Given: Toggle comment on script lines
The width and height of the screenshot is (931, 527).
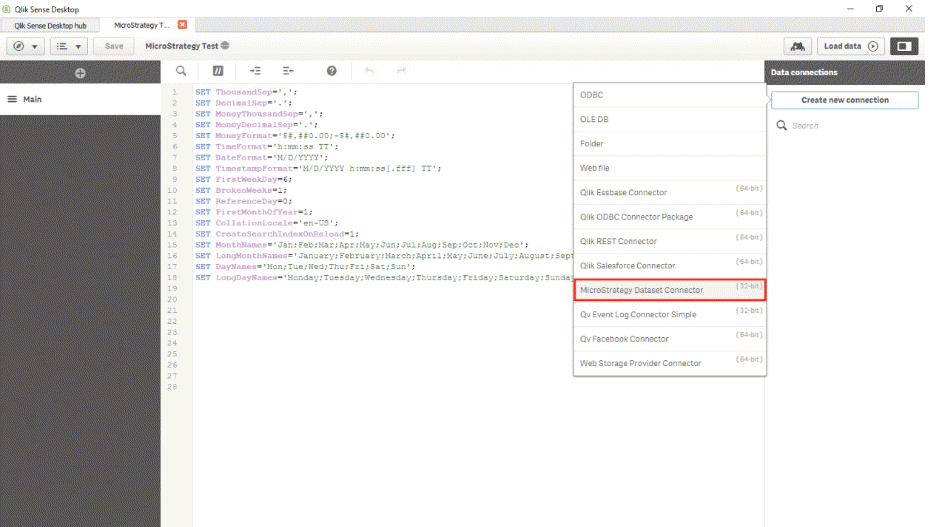Looking at the screenshot, I should pyautogui.click(x=218, y=71).
